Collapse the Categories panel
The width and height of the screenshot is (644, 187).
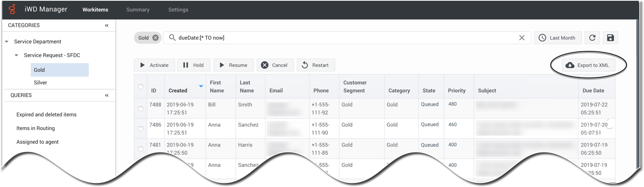pos(107,25)
